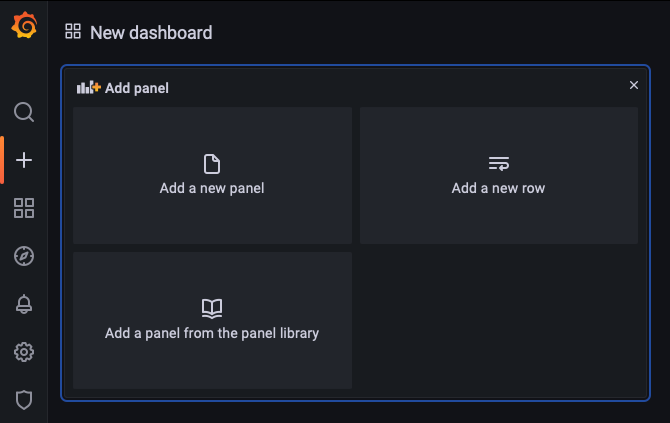The width and height of the screenshot is (670, 423).
Task: Choose the 'Add a new row' label
Action: pos(498,188)
